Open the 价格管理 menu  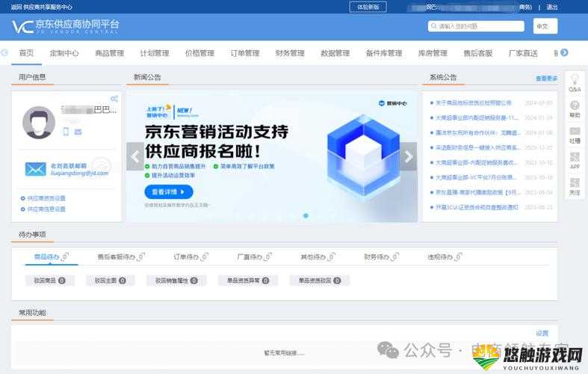click(199, 53)
